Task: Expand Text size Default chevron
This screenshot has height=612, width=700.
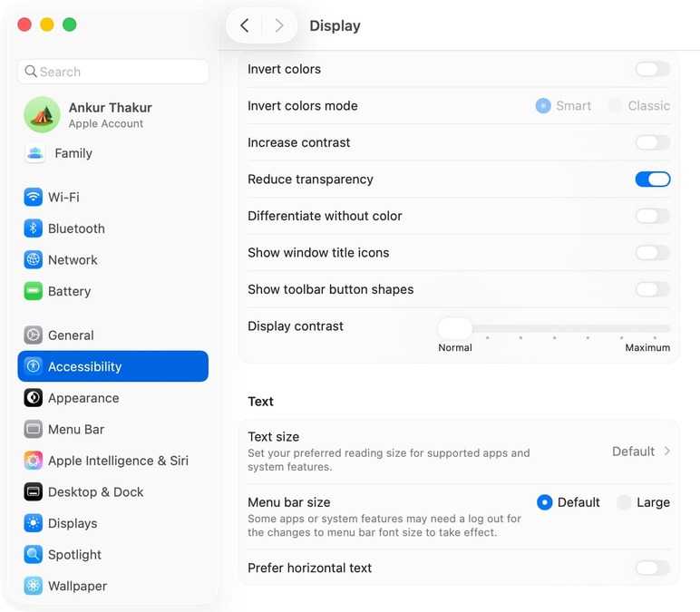Action: click(x=666, y=452)
